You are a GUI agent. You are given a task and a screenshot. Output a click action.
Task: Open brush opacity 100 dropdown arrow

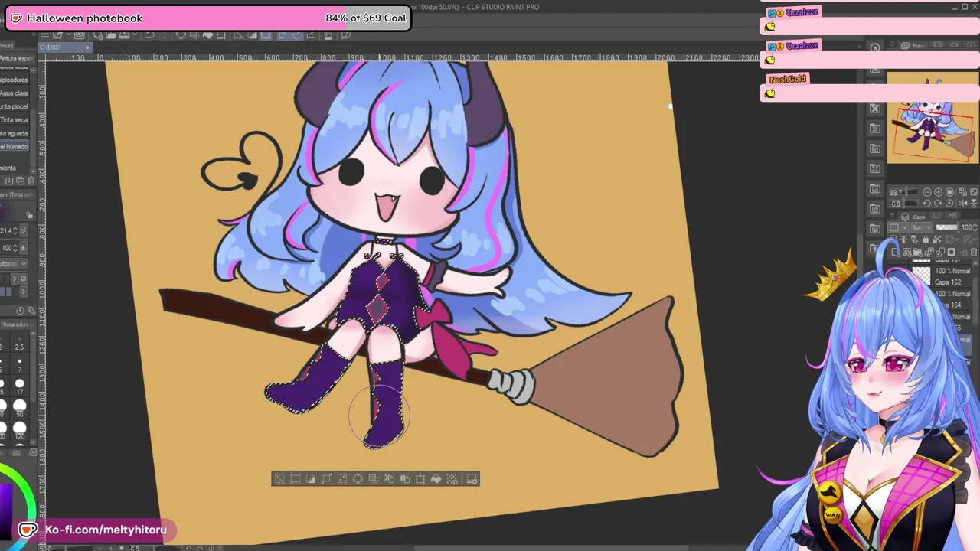pyautogui.click(x=23, y=248)
